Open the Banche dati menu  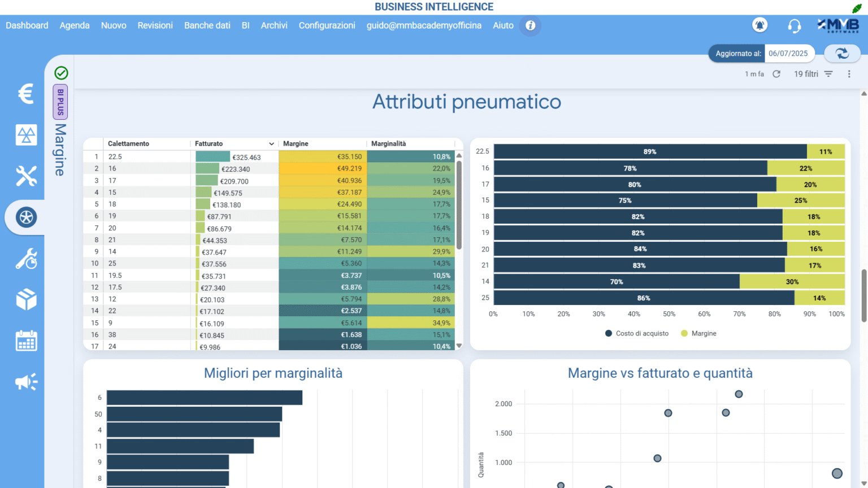pos(207,25)
